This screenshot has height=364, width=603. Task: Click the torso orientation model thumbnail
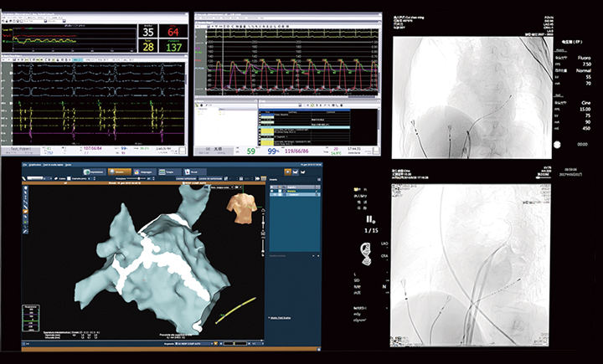click(245, 205)
